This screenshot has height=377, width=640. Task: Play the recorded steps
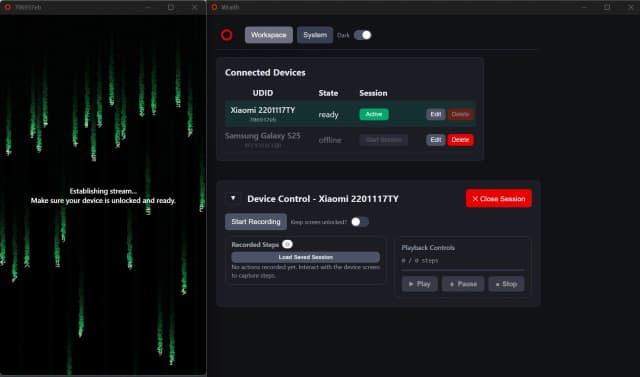420,284
